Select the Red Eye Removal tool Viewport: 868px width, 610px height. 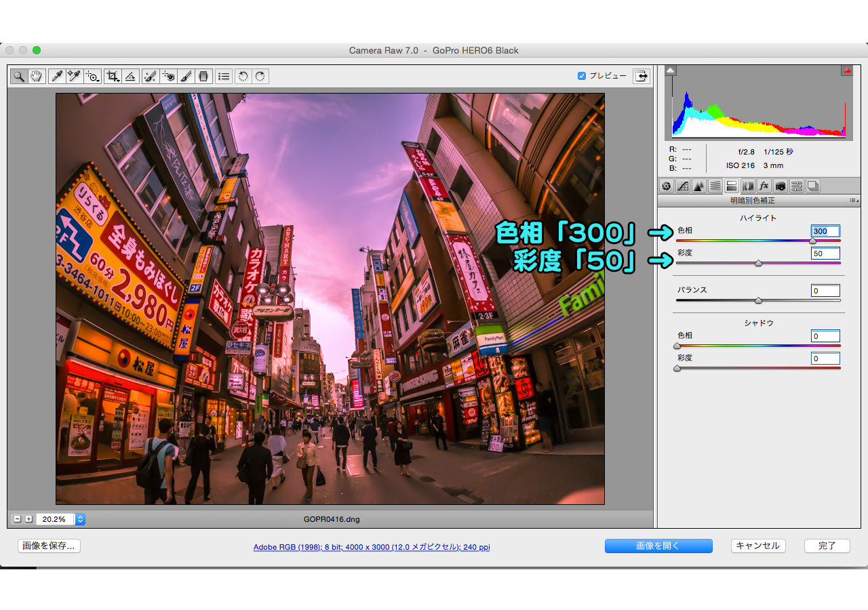(168, 77)
